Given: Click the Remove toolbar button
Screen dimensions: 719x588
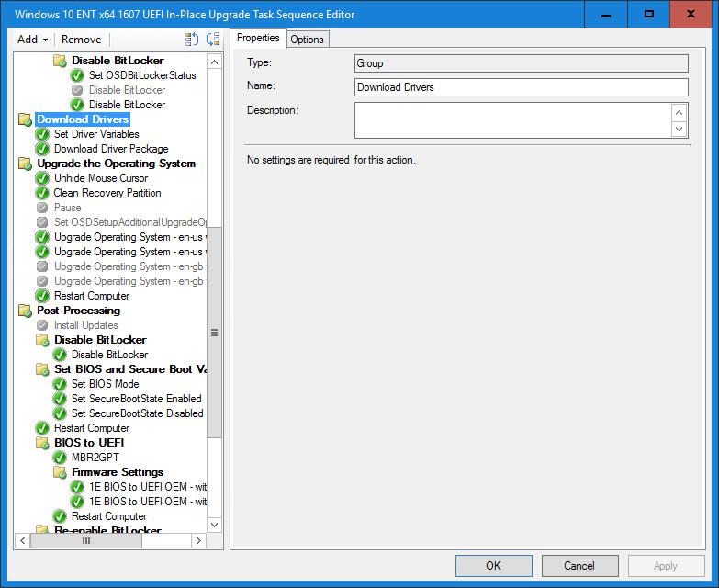Looking at the screenshot, I should click(81, 40).
